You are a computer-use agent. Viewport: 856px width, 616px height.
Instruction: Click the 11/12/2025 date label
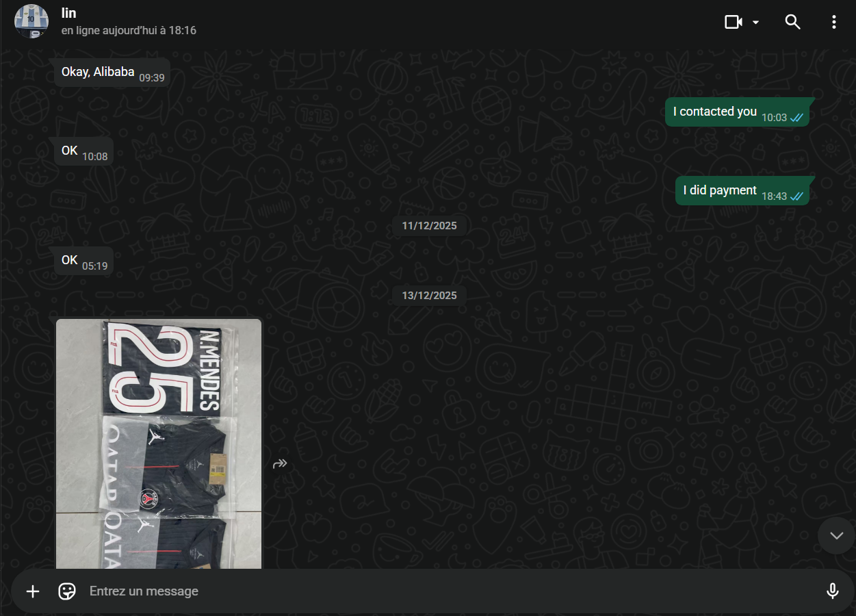[x=429, y=226]
